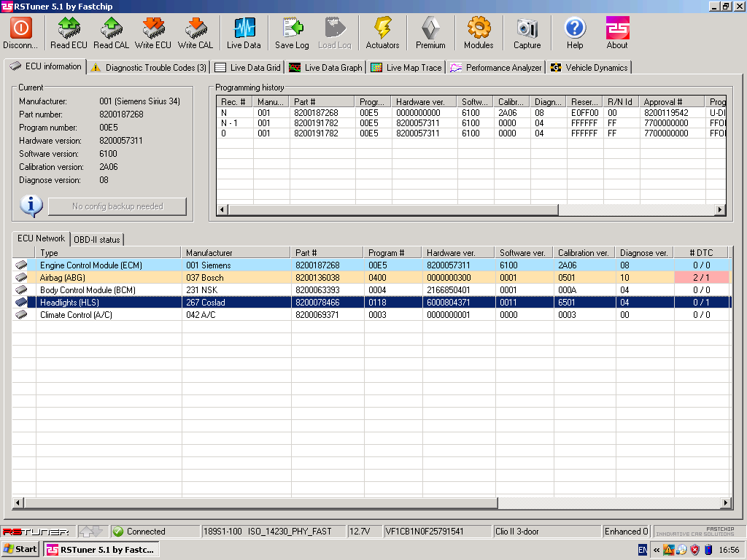Image resolution: width=747 pixels, height=560 pixels.
Task: Open the Actuators lightning icon
Action: [382, 29]
